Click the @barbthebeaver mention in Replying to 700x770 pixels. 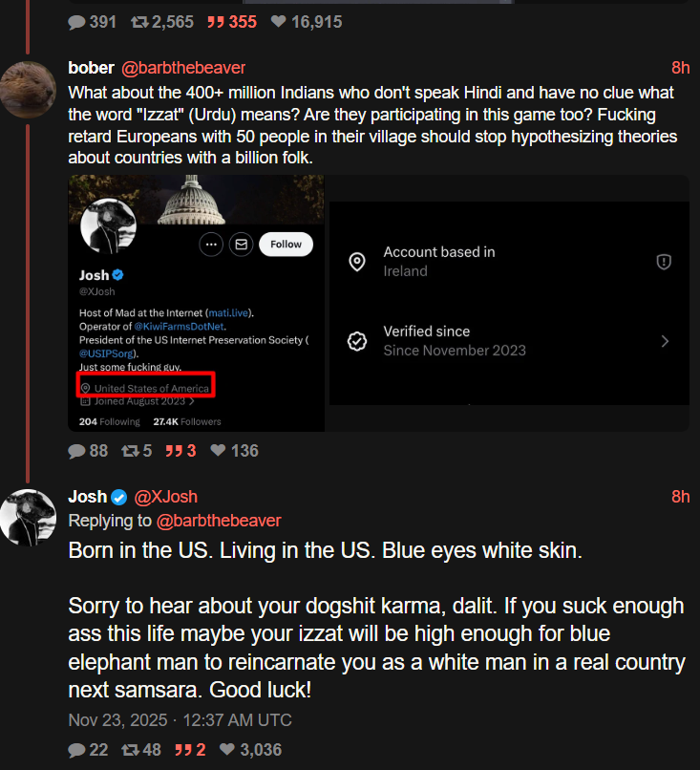pos(219,521)
